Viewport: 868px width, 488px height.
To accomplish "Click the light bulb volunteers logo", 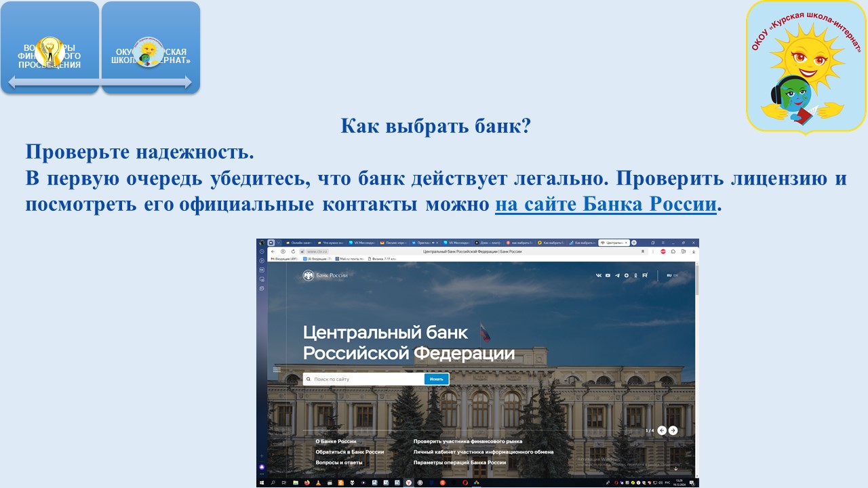I will (50, 52).
